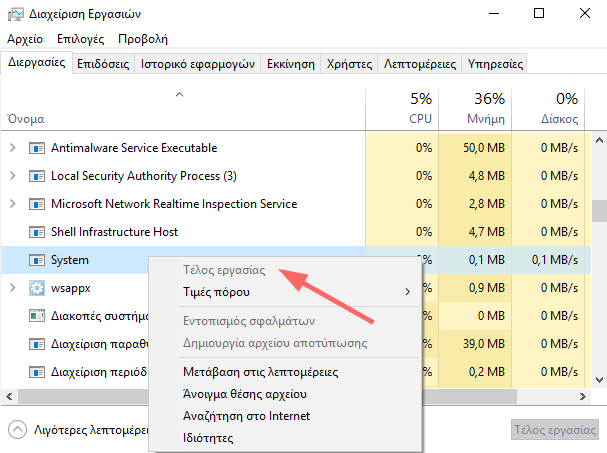Select the Διεργασίες tab
The width and height of the screenshot is (607, 453).
tap(36, 62)
